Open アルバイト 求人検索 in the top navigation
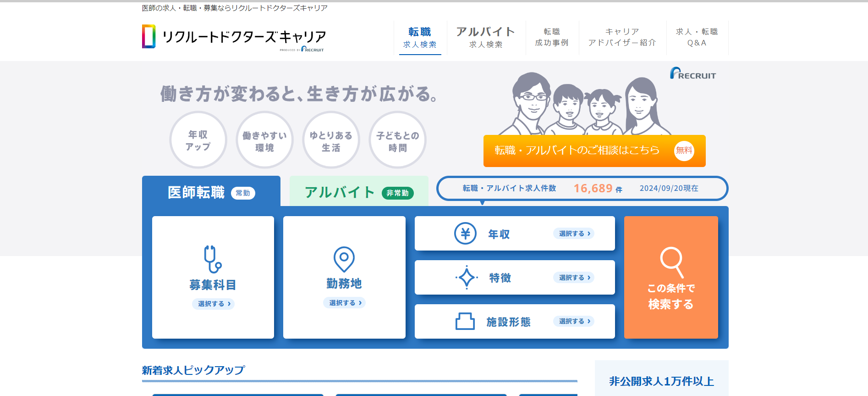 (x=486, y=38)
